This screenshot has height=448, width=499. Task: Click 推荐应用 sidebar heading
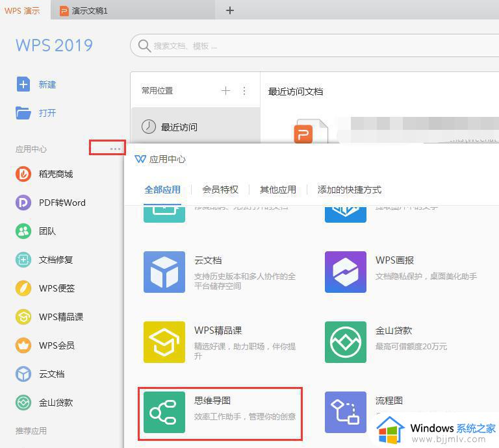pos(31,431)
